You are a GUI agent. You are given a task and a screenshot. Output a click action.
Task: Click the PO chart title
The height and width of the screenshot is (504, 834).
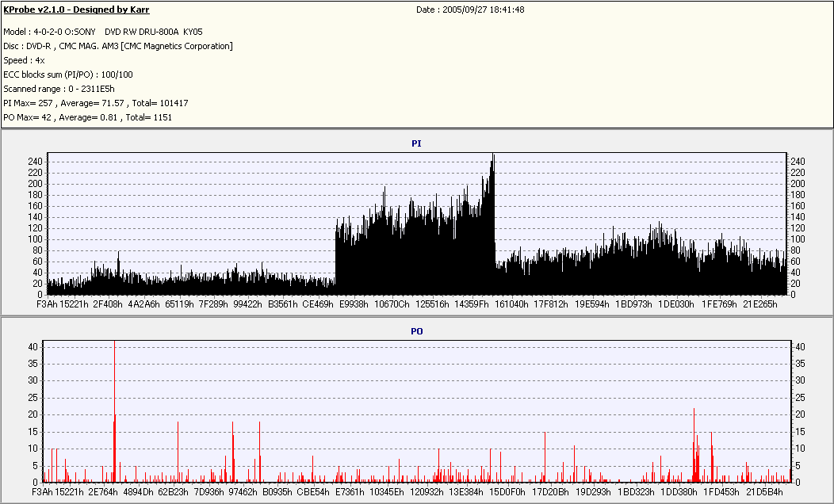tap(416, 331)
